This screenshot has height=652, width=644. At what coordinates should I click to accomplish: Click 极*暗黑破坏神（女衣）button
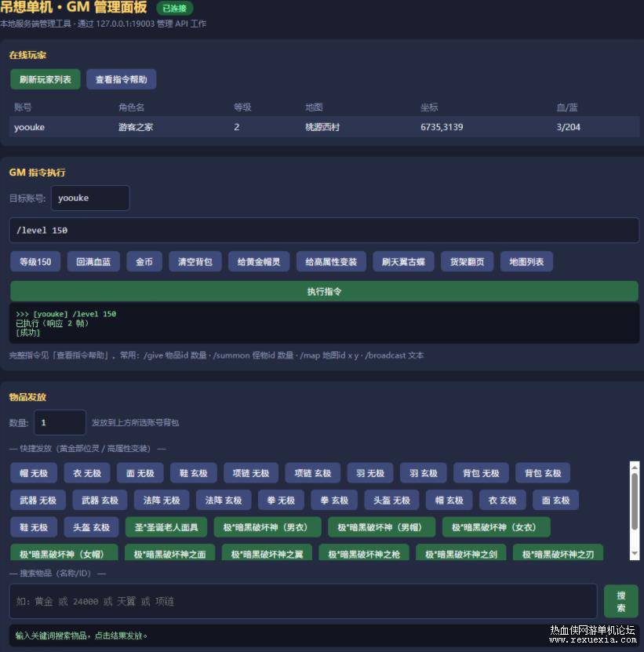click(496, 526)
